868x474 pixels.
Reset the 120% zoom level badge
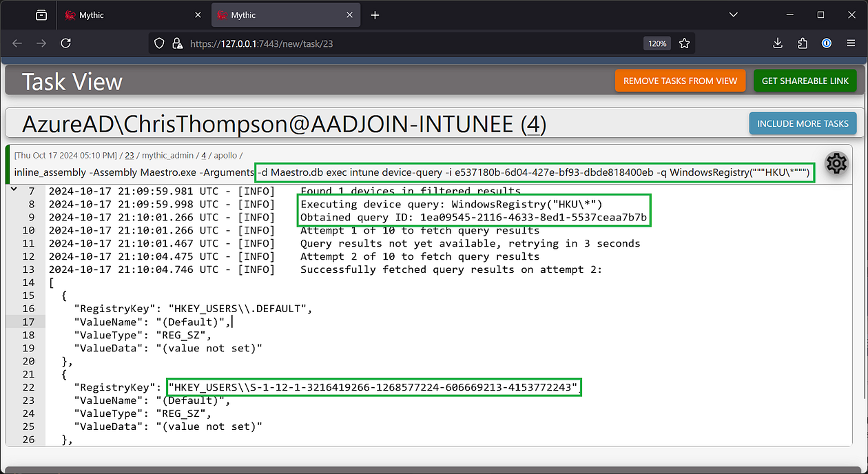657,43
